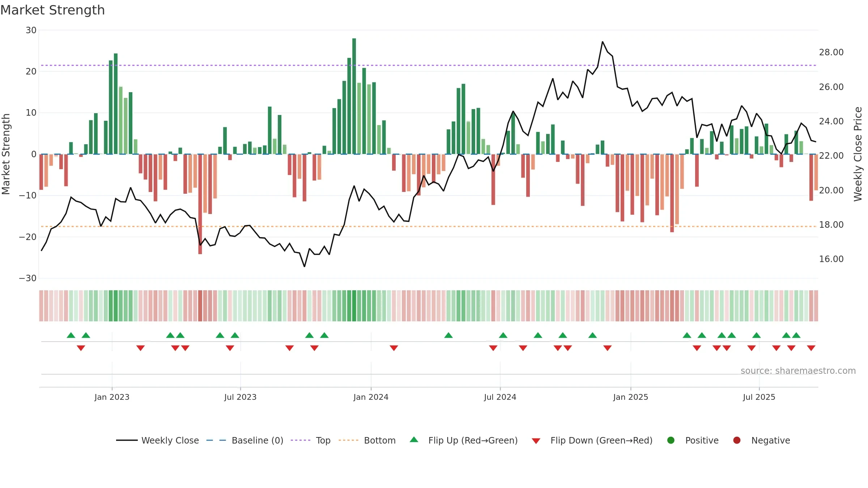Click the 30 strength axis label

[x=31, y=30]
